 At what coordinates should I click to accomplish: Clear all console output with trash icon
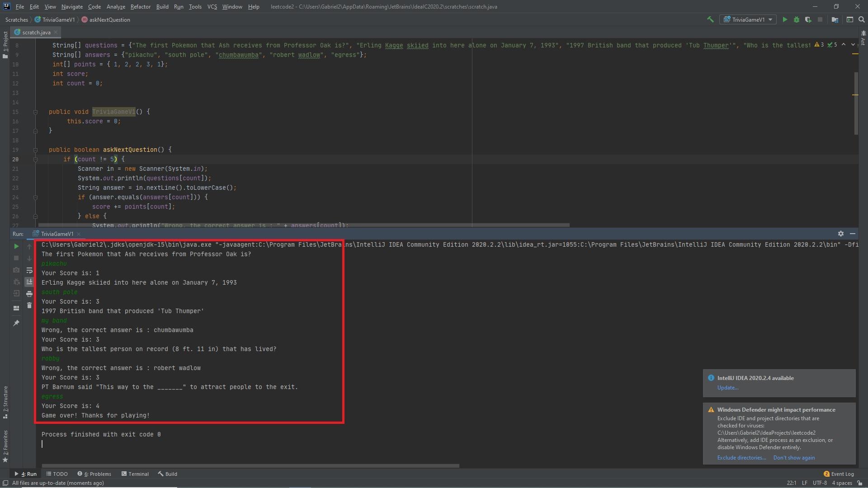coord(29,305)
